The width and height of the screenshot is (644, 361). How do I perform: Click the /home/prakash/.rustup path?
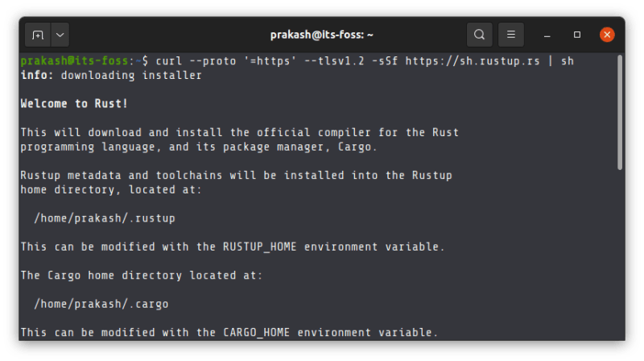click(105, 218)
